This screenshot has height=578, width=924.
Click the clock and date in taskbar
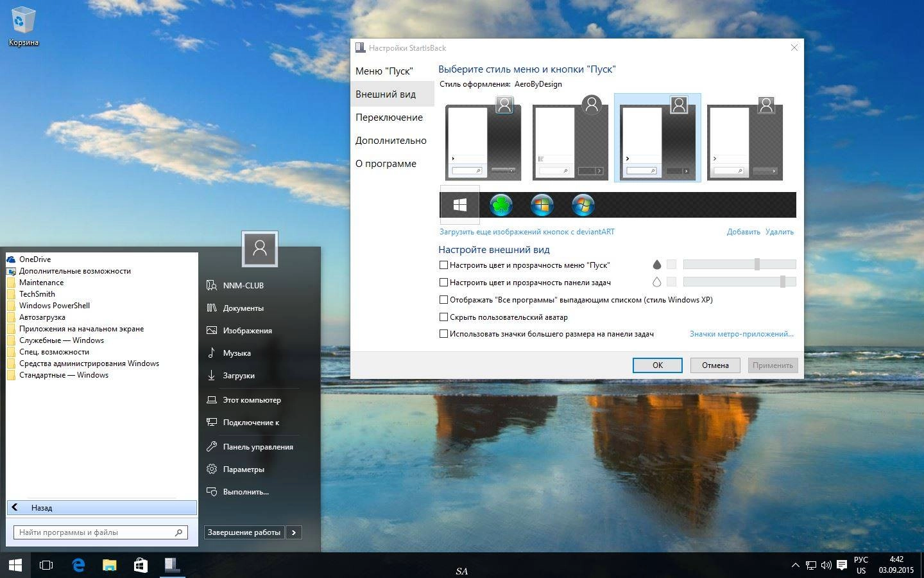(896, 565)
